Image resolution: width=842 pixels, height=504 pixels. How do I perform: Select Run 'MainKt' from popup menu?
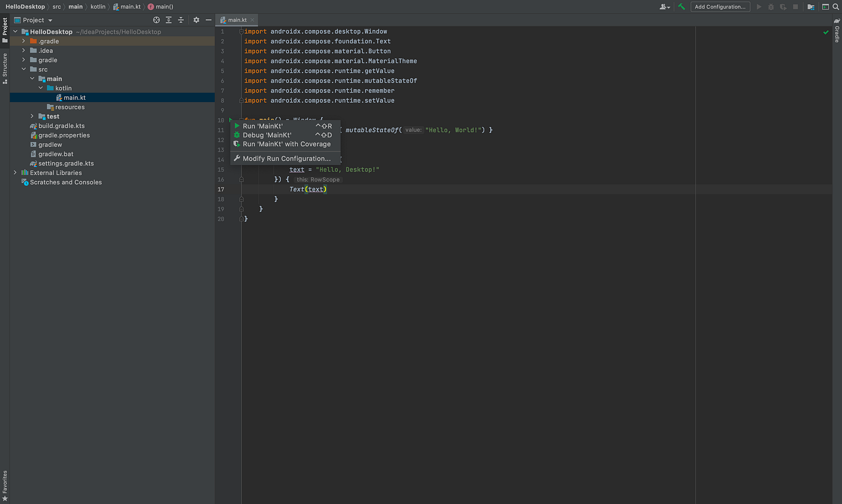286,126
